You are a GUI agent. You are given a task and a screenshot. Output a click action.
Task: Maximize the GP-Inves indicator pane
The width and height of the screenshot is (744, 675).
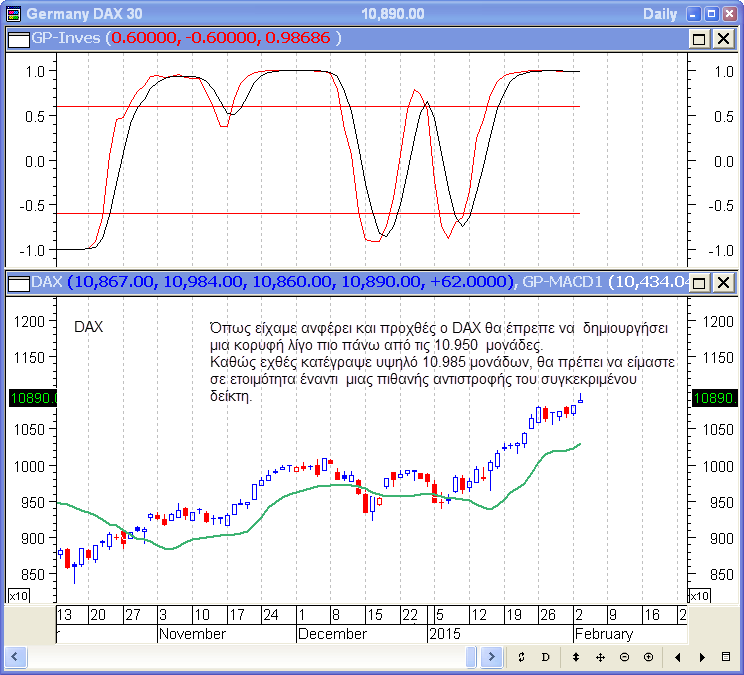point(699,38)
